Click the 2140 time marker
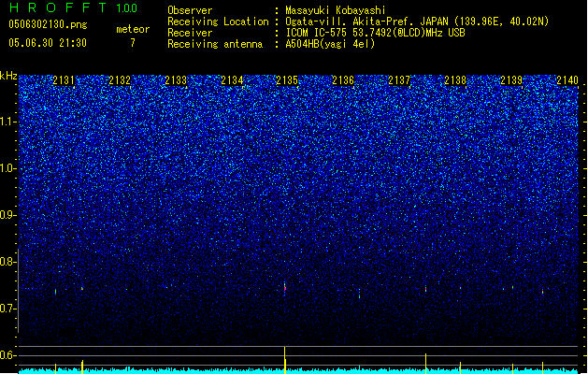Viewport: 588px width, 374px height. click(567, 80)
